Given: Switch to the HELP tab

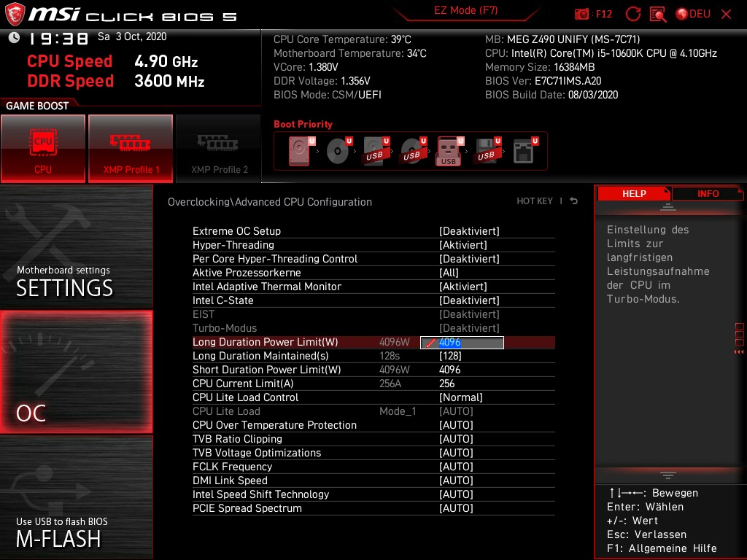Looking at the screenshot, I should point(634,194).
